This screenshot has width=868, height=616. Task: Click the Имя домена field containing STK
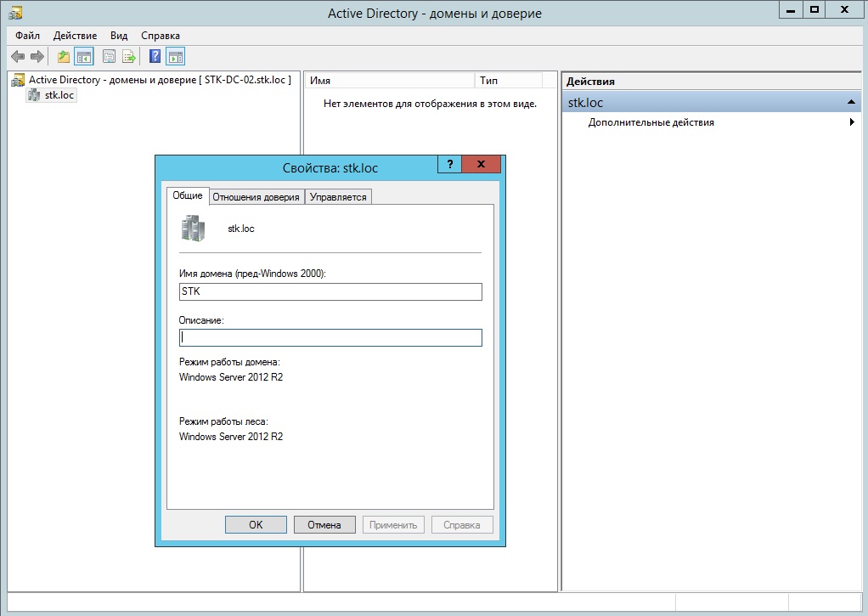point(330,292)
